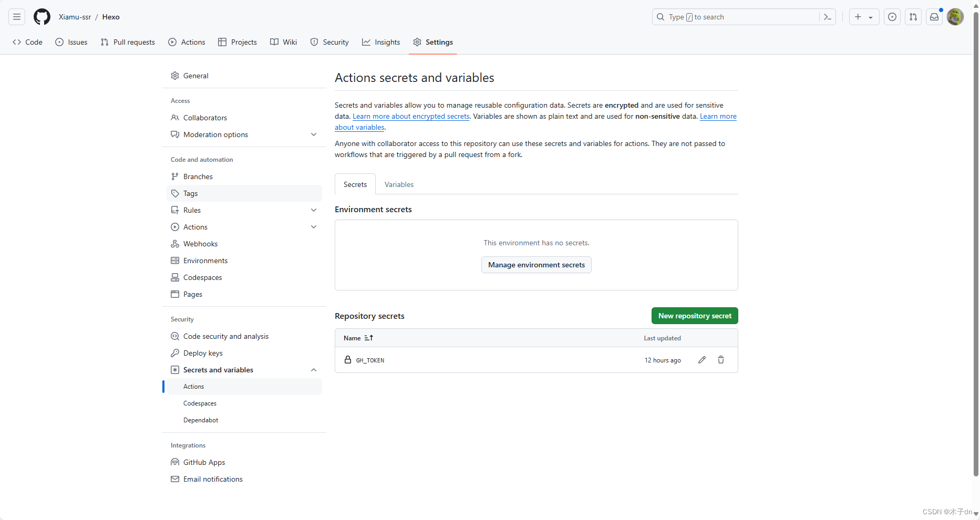The image size is (980, 520).
Task: Click Learn more about encrypted secrets link
Action: (x=411, y=116)
